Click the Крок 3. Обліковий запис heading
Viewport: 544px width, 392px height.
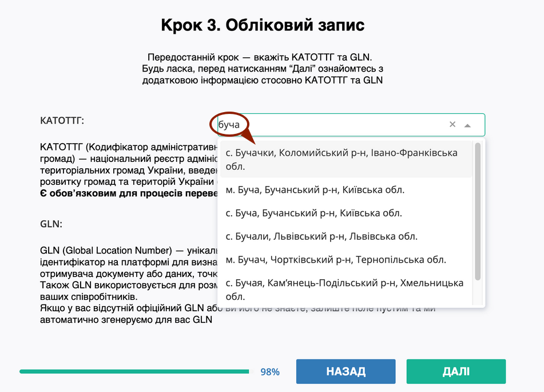point(263,25)
